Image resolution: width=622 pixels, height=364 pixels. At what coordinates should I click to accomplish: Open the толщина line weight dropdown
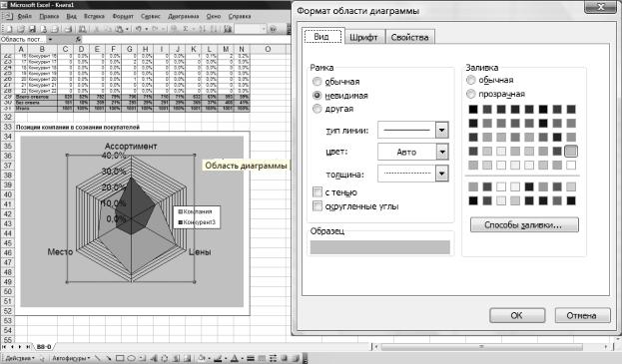[442, 174]
